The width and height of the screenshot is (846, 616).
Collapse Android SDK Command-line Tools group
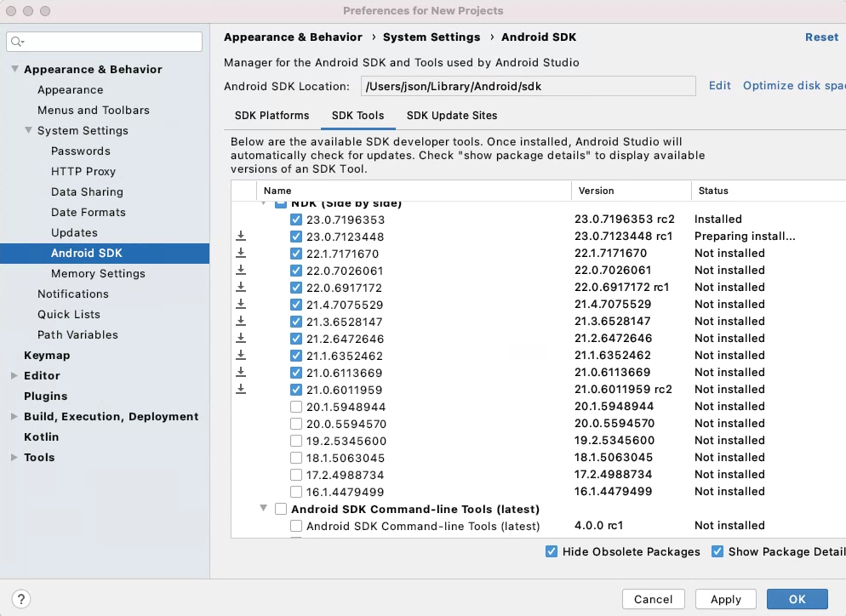(263, 508)
